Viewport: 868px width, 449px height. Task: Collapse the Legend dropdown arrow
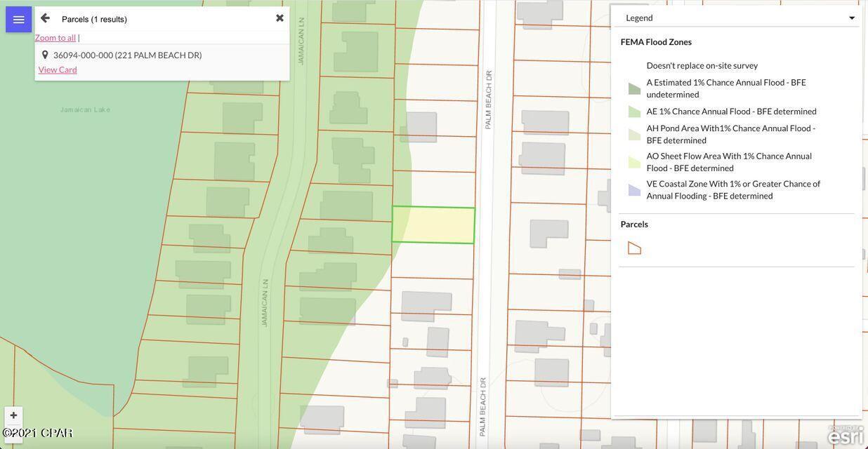tap(851, 18)
